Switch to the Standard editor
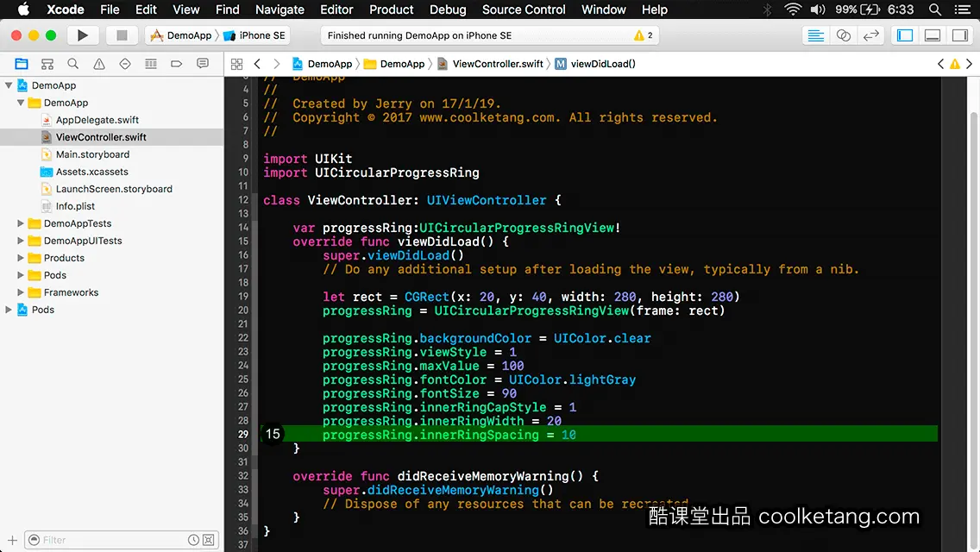This screenshot has width=980, height=552. click(815, 35)
